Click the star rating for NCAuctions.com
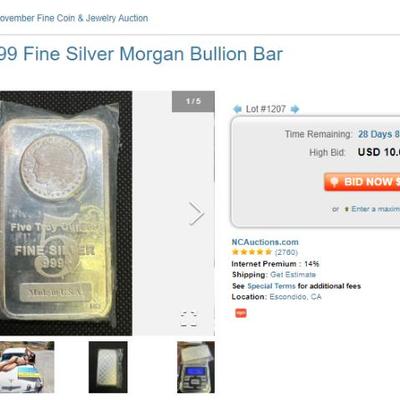This screenshot has height=400, width=400. click(x=252, y=252)
